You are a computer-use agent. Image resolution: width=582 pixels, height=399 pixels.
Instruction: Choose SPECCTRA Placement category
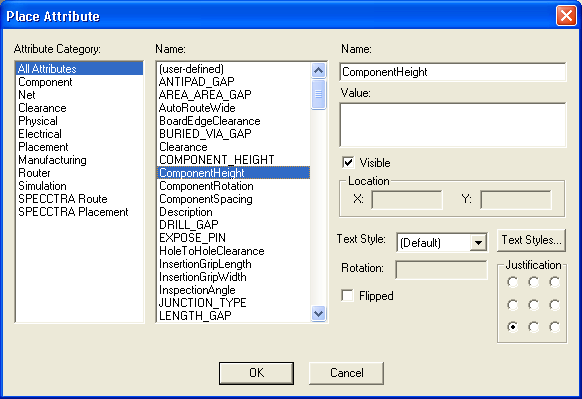[x=79, y=212]
